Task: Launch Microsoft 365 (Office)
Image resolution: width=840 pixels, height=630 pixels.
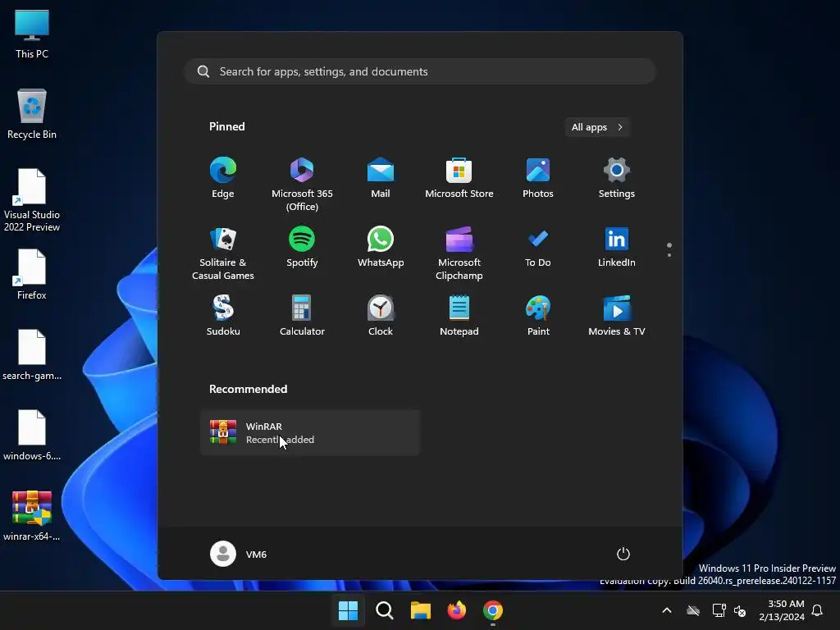Action: [302, 185]
